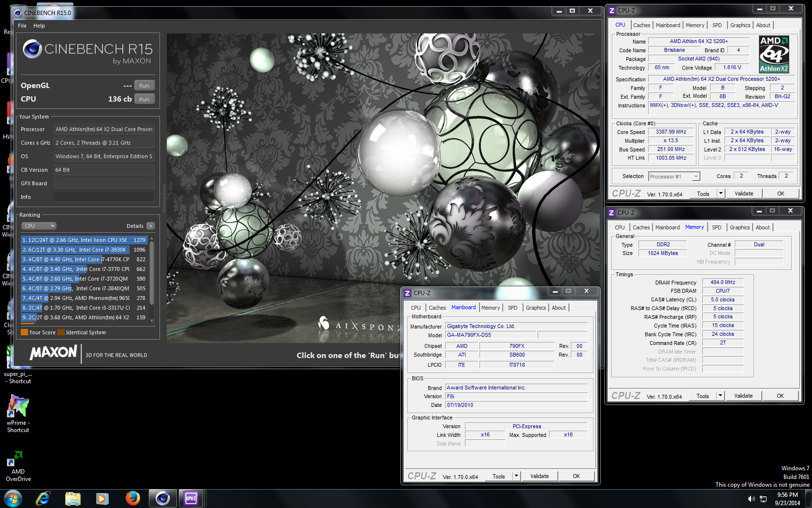Click the MAXON logo at bottom
This screenshot has width=812, height=508.
pos(53,352)
